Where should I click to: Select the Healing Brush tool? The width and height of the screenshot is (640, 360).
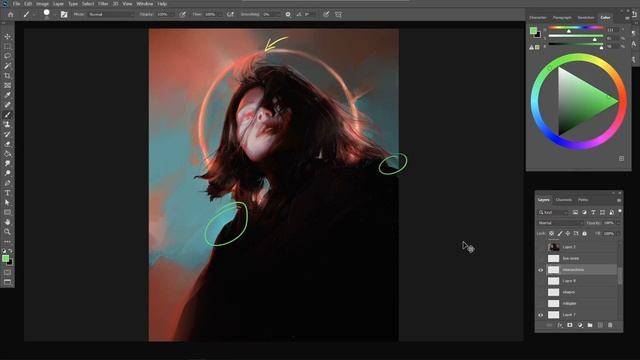[7, 105]
